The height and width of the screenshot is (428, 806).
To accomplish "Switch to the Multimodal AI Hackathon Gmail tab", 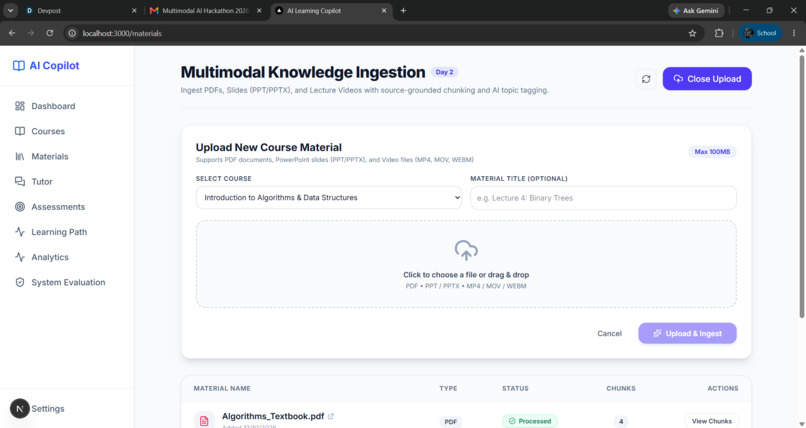I will 206,10.
